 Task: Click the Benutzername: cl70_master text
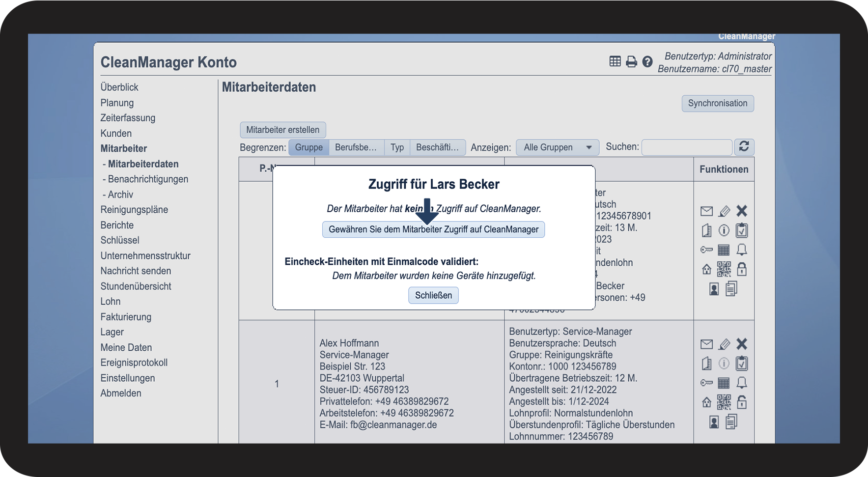(x=715, y=69)
